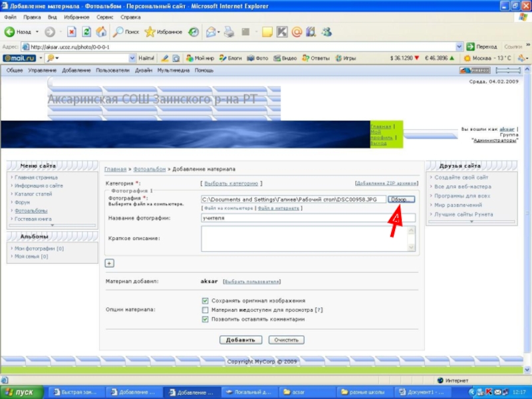Open Видео in mail.ru toolbar
Screen dimensions: 532x399
pyautogui.click(x=285, y=59)
